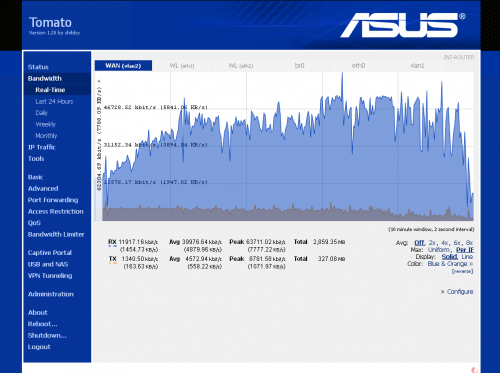
Task: Open VPN Tunneling settings
Action: click(50, 275)
